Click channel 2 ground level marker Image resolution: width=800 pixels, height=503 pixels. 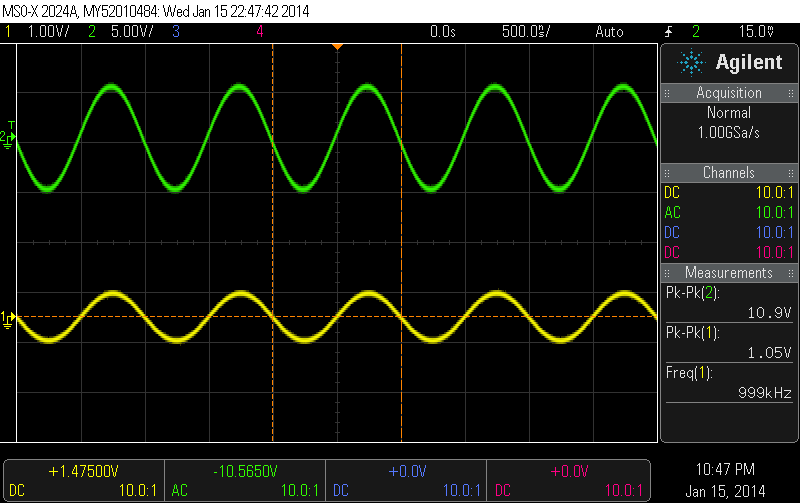tap(7, 138)
